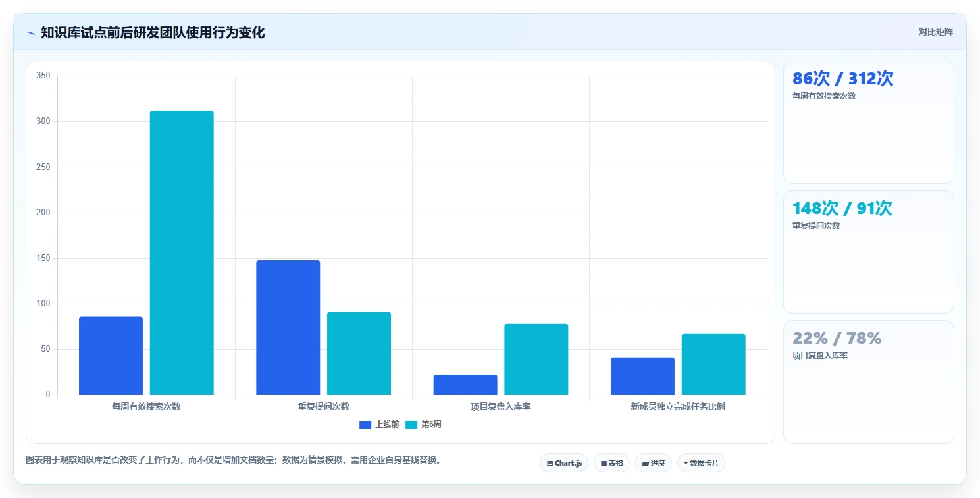980x498 pixels.
Task: Click the 上线前 bar for 重复提问次数
Action: (x=288, y=327)
